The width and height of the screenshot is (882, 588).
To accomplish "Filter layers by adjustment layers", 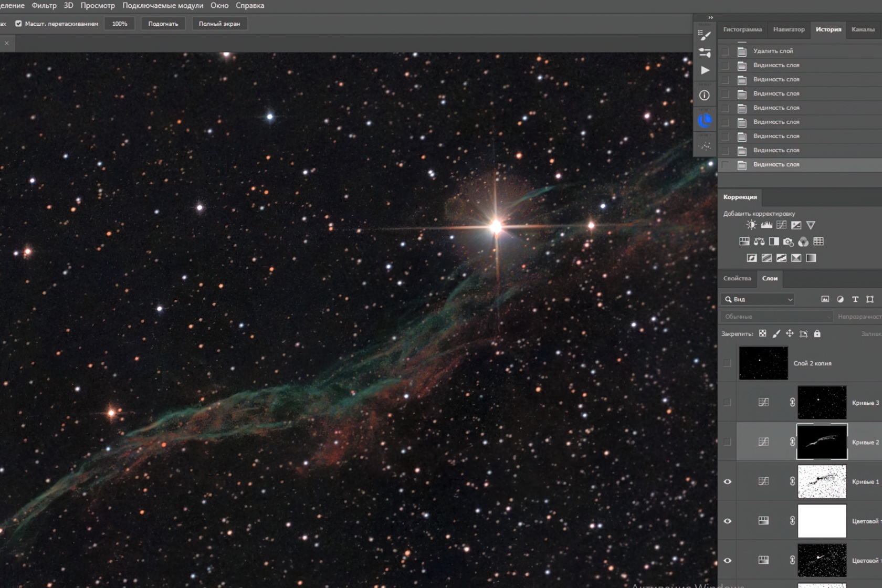I will [840, 299].
